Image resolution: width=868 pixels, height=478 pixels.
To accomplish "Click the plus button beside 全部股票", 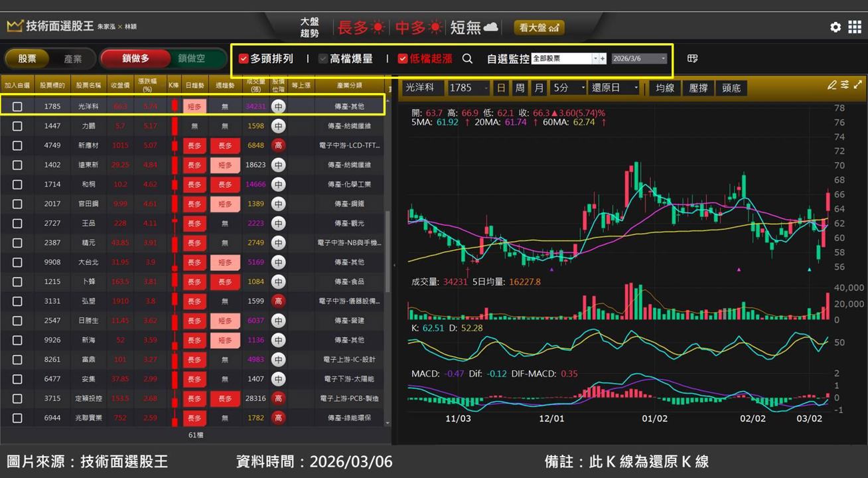I will [603, 58].
